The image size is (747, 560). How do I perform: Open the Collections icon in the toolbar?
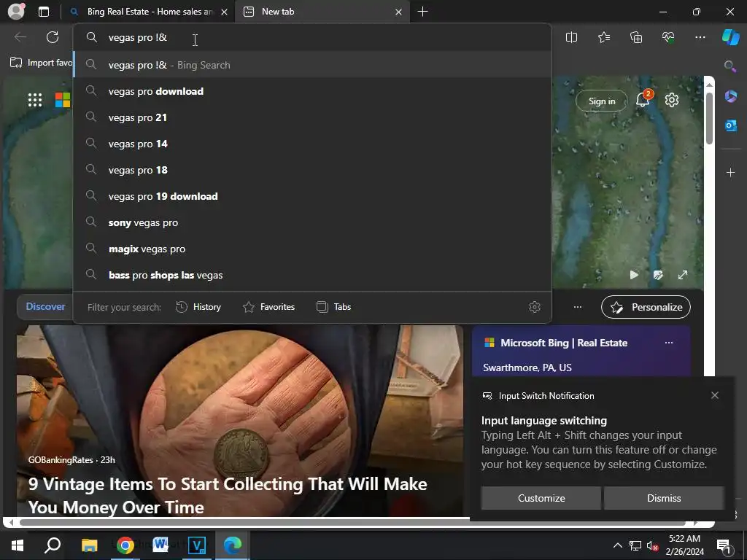[x=636, y=37]
